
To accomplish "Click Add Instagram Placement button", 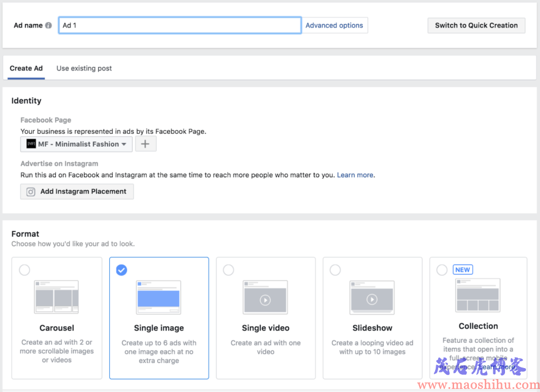I will [x=77, y=191].
